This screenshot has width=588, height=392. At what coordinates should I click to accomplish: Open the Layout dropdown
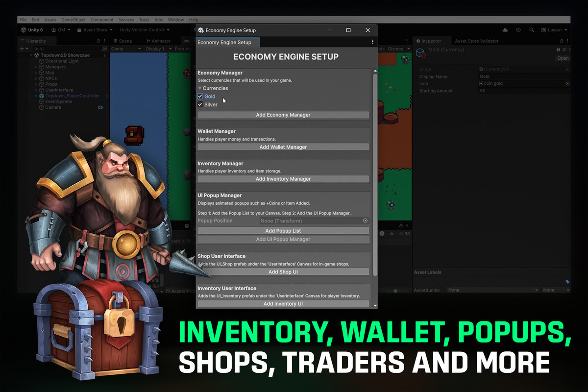pyautogui.click(x=555, y=30)
